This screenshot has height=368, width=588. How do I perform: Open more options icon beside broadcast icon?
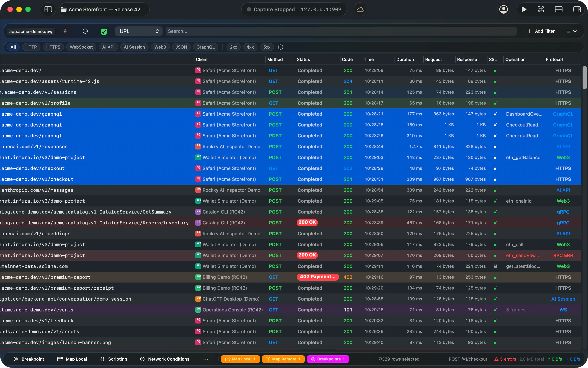tap(85, 31)
